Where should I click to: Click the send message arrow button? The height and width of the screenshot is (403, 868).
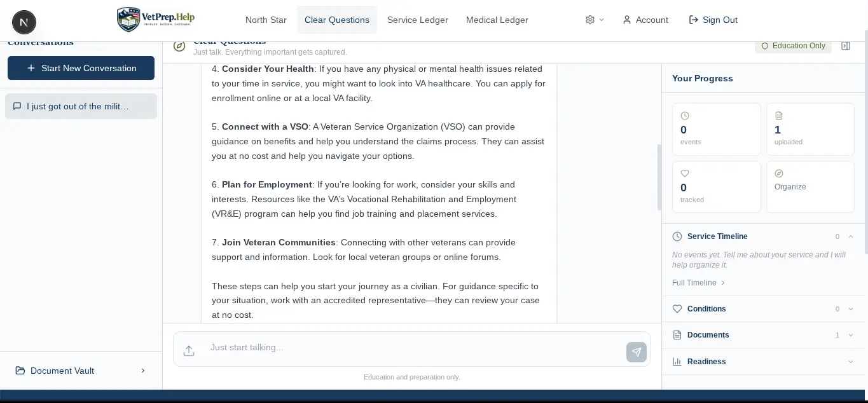637,352
